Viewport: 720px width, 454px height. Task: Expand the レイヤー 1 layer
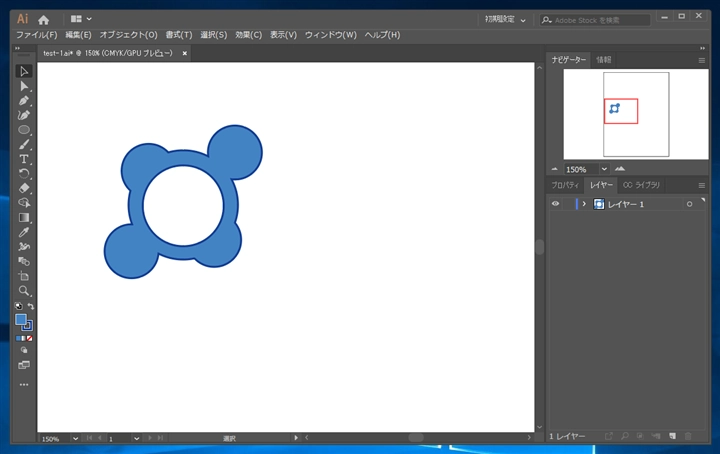[x=584, y=204]
